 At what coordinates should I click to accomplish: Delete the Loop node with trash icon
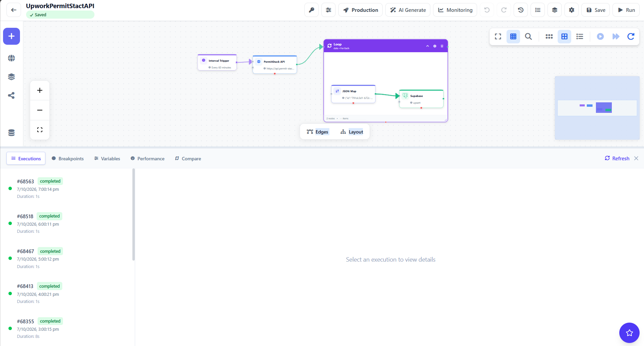pos(442,46)
